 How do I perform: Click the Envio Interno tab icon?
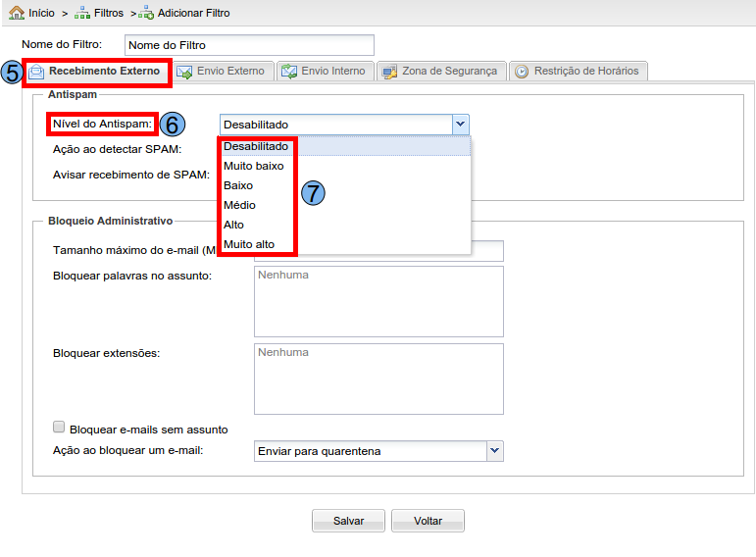[289, 72]
